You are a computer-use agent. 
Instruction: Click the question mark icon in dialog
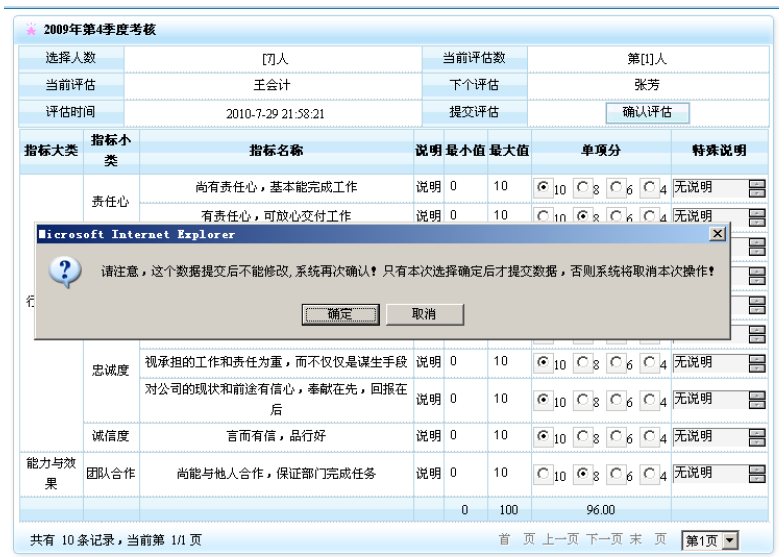[66, 272]
